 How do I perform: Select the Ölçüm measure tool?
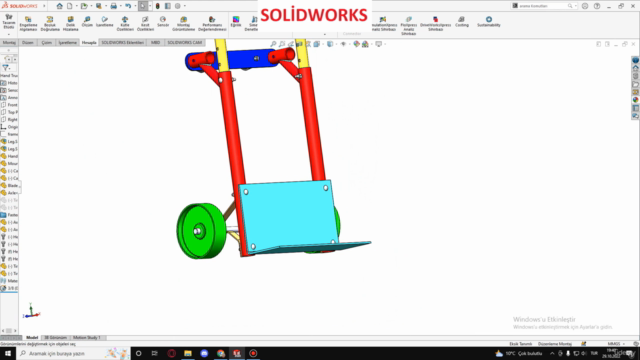point(87,22)
